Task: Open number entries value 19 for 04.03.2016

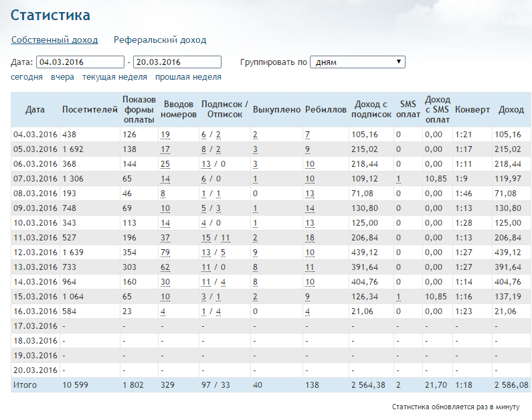Action: pyautogui.click(x=165, y=135)
